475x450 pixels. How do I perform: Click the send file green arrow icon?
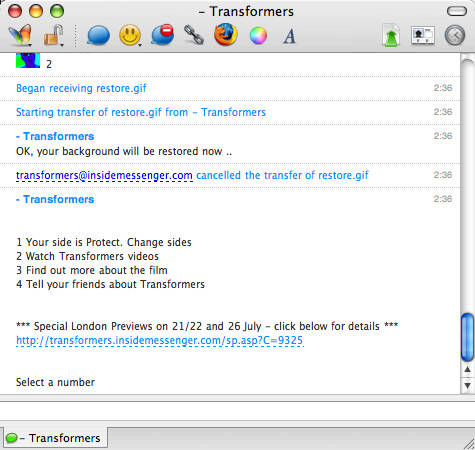pyautogui.click(x=391, y=35)
